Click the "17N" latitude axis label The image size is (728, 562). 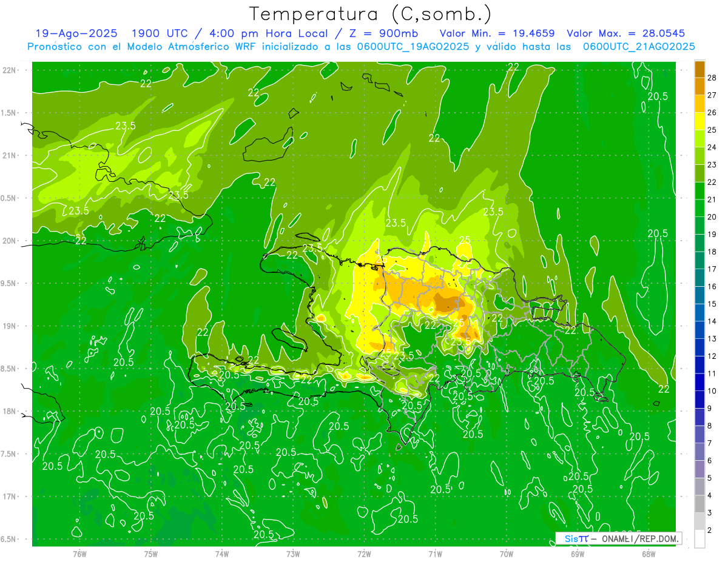click(x=8, y=497)
